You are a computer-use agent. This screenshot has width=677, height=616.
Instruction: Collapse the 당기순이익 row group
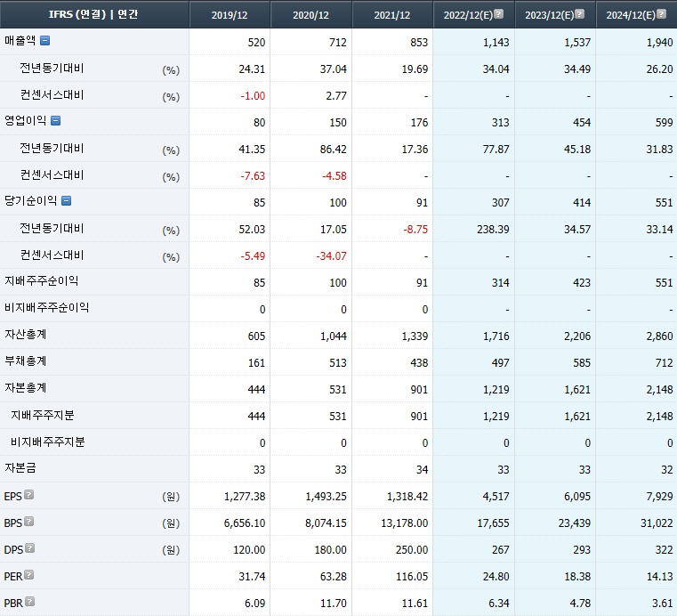click(x=66, y=201)
